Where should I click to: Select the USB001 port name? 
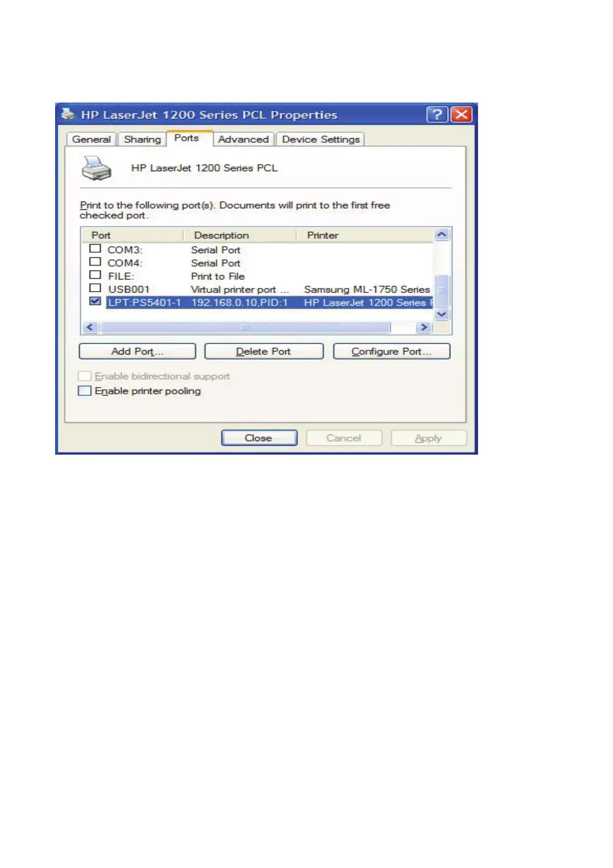tap(128, 290)
